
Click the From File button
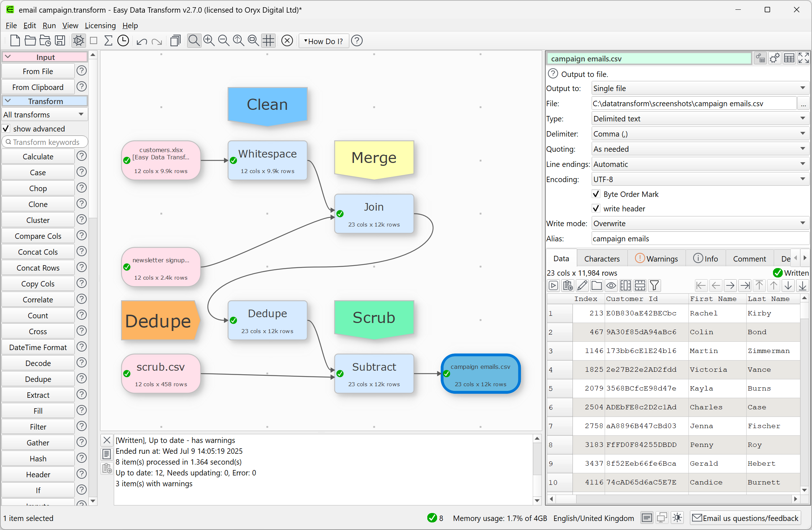38,71
